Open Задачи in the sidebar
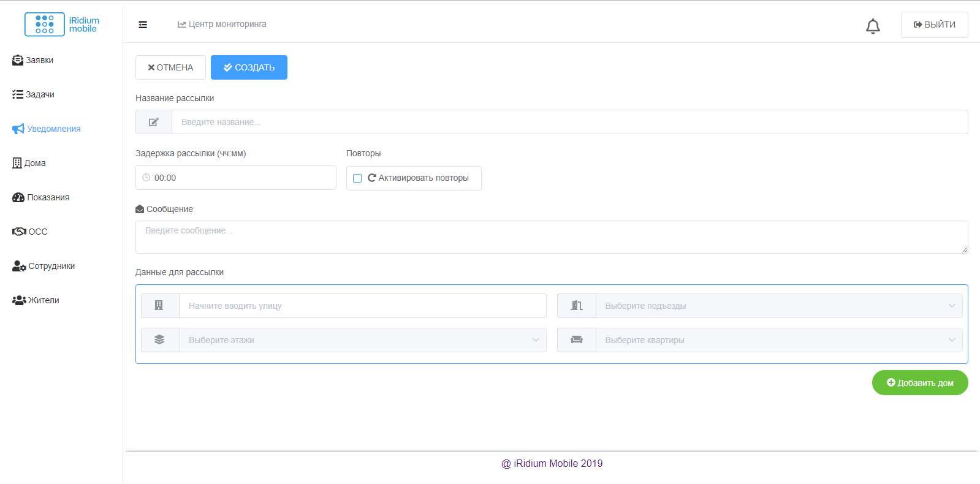 point(33,94)
